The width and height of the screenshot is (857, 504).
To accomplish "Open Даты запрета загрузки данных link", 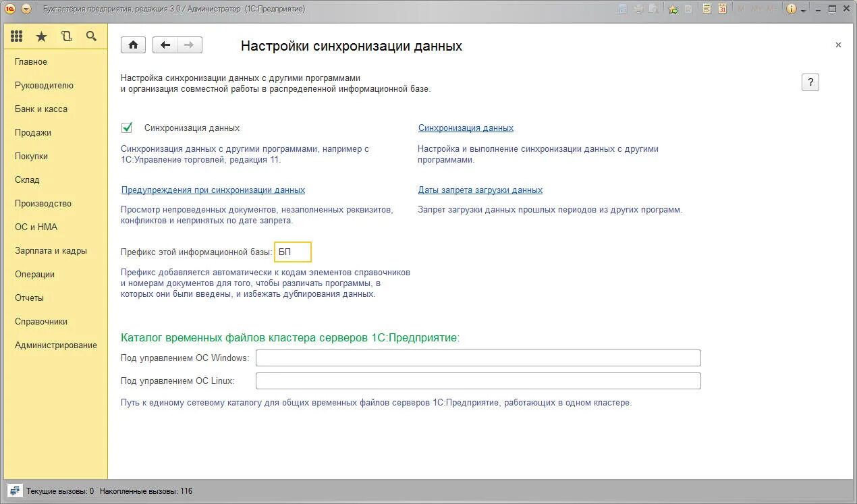I will (x=480, y=190).
